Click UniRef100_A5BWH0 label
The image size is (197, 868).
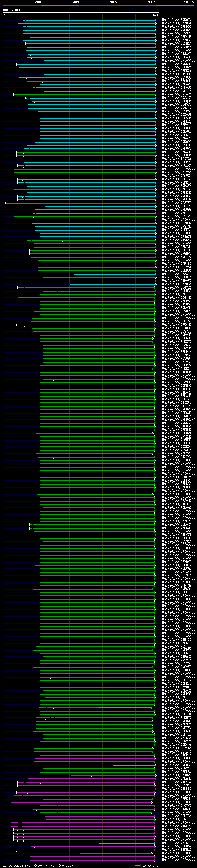176,155
